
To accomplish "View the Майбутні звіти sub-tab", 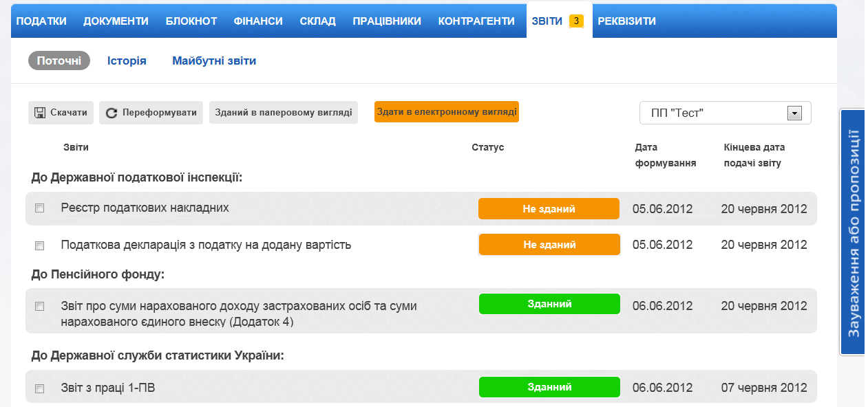I will point(214,61).
